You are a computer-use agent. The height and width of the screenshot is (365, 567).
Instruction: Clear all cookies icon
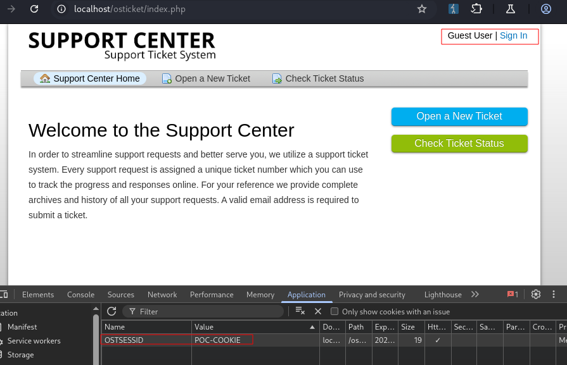click(x=300, y=311)
